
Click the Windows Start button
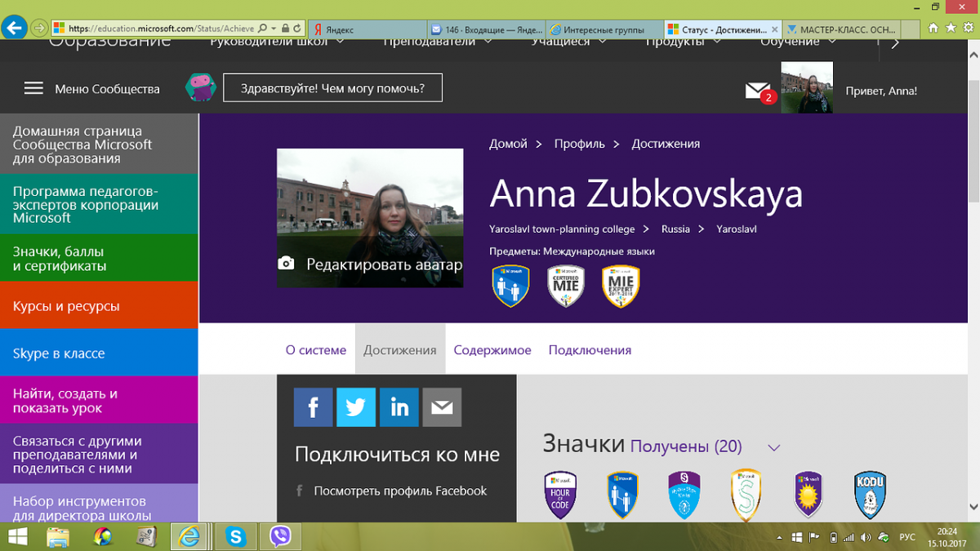tap(16, 536)
